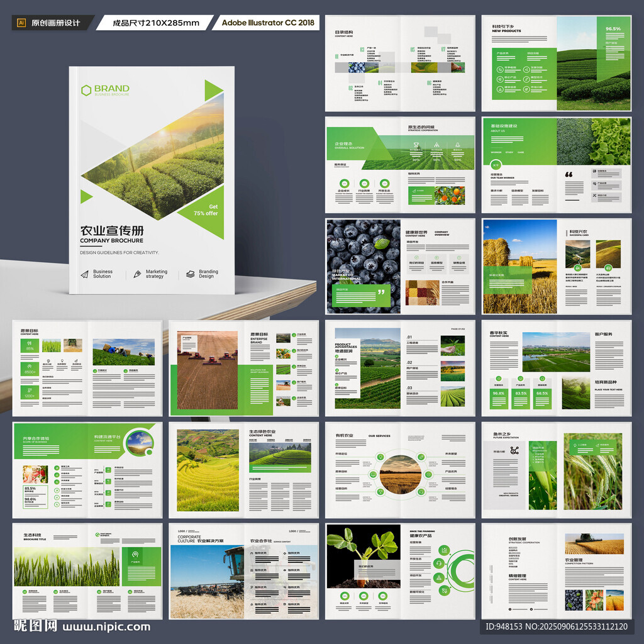Select the red tractors plowing photo
Image resolution: width=644 pixels, height=644 pixels.
pos(208,370)
